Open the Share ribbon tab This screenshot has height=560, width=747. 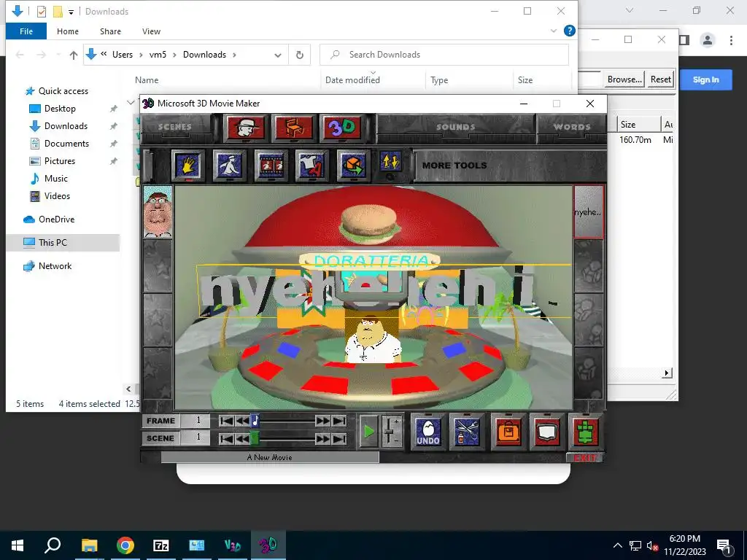coord(111,31)
